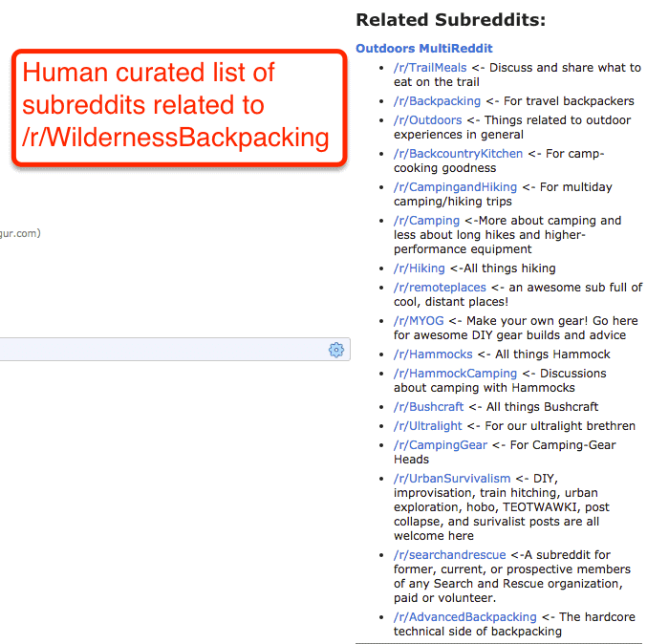The width and height of the screenshot is (647, 644).
Task: Open the Outdoors MultiReddit link
Action: pos(424,49)
